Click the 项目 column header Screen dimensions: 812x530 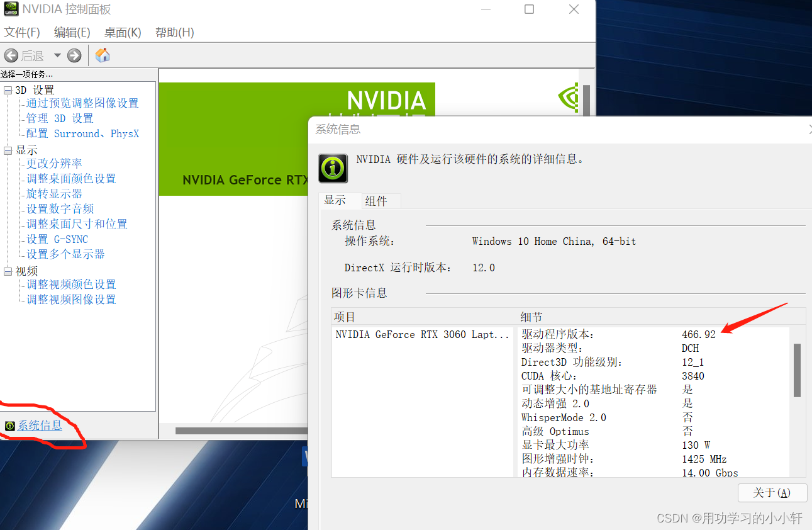pyautogui.click(x=345, y=317)
